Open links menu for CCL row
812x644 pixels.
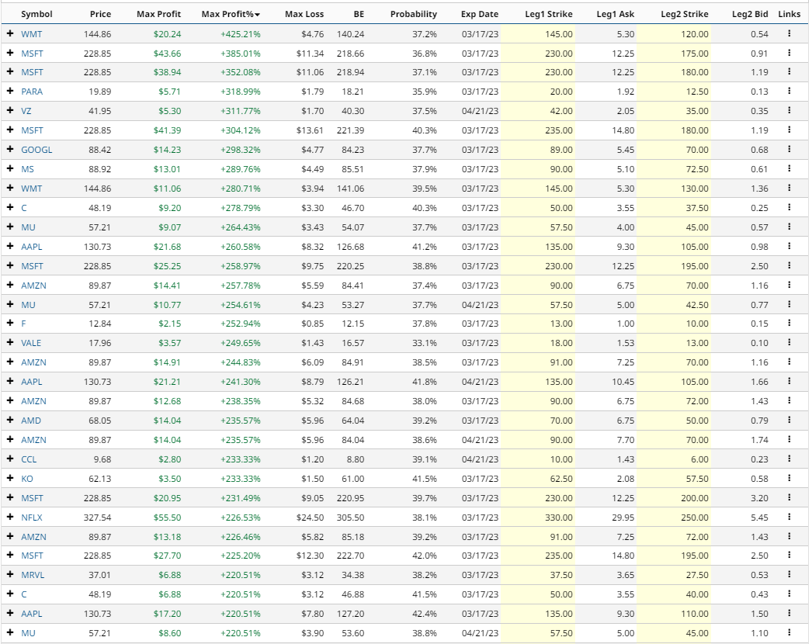point(789,459)
